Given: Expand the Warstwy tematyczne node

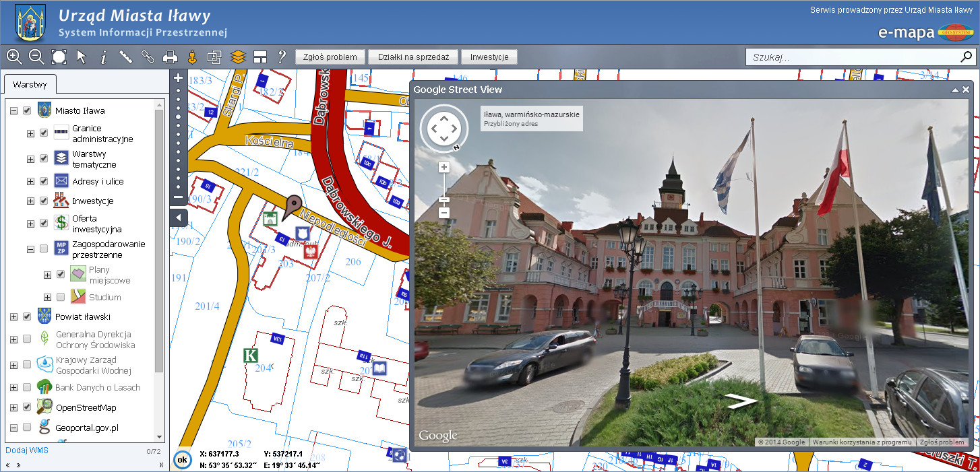Looking at the screenshot, I should (x=30, y=159).
